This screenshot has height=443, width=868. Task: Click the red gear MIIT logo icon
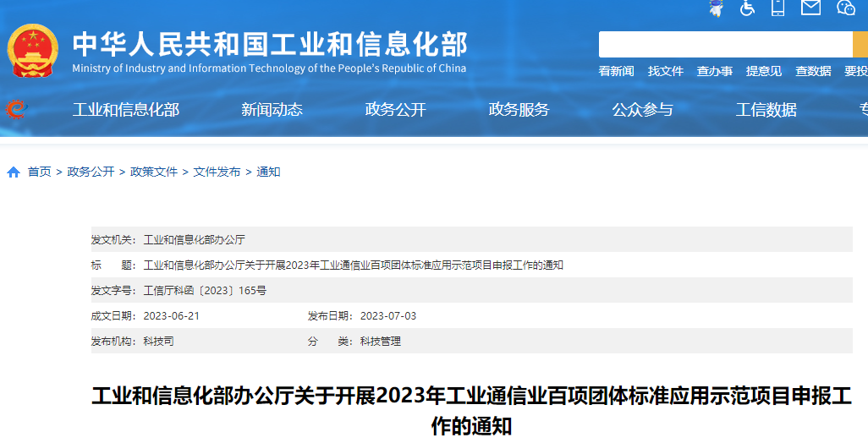pos(15,109)
